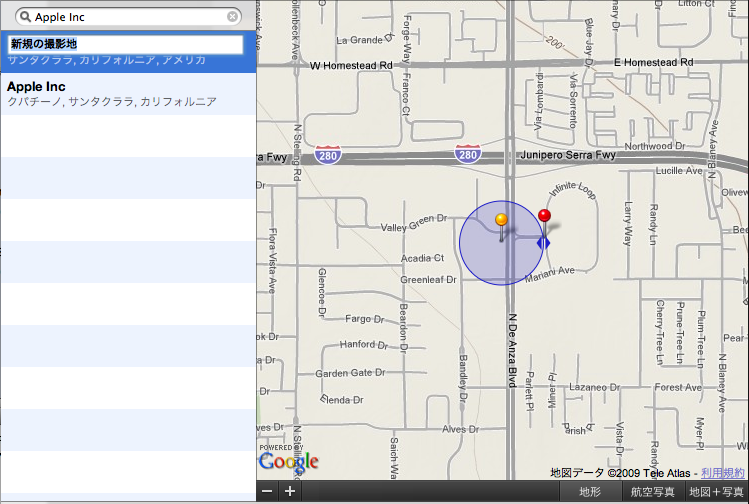The height and width of the screenshot is (504, 749).
Task: Click the Plum Tree Ln label
Action: click(x=701, y=339)
